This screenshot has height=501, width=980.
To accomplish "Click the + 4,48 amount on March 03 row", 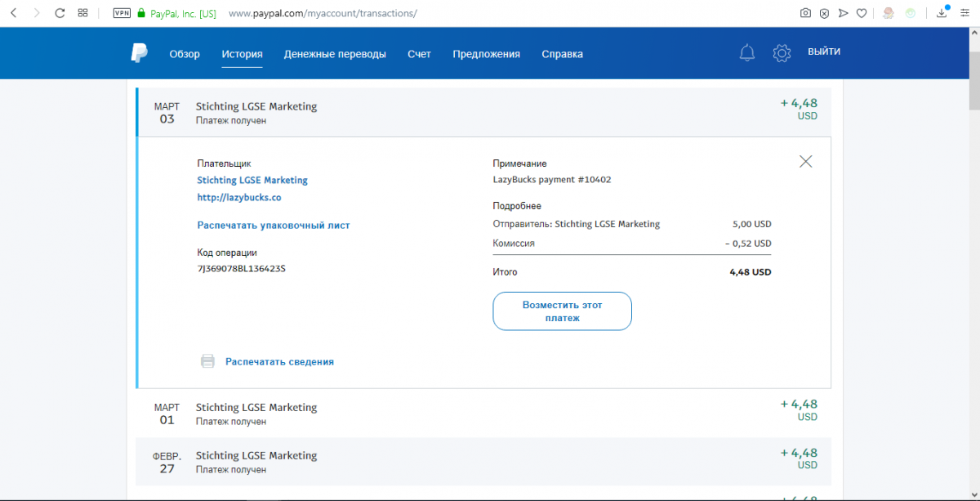I will click(799, 103).
